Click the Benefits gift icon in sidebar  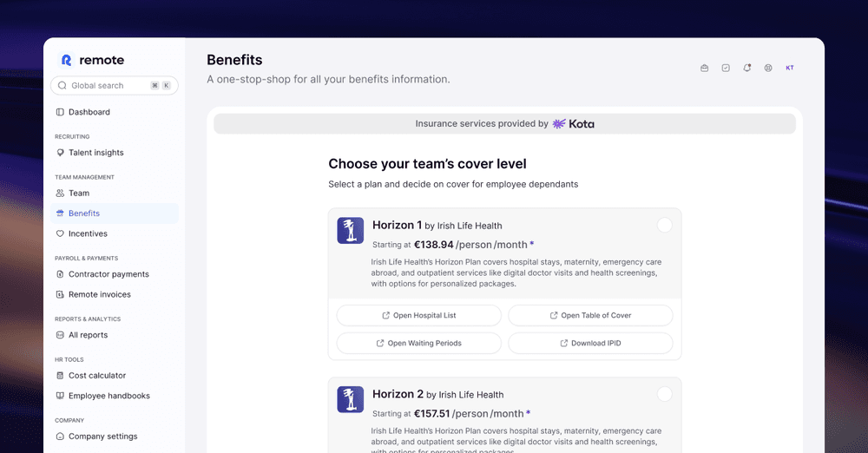pos(60,213)
